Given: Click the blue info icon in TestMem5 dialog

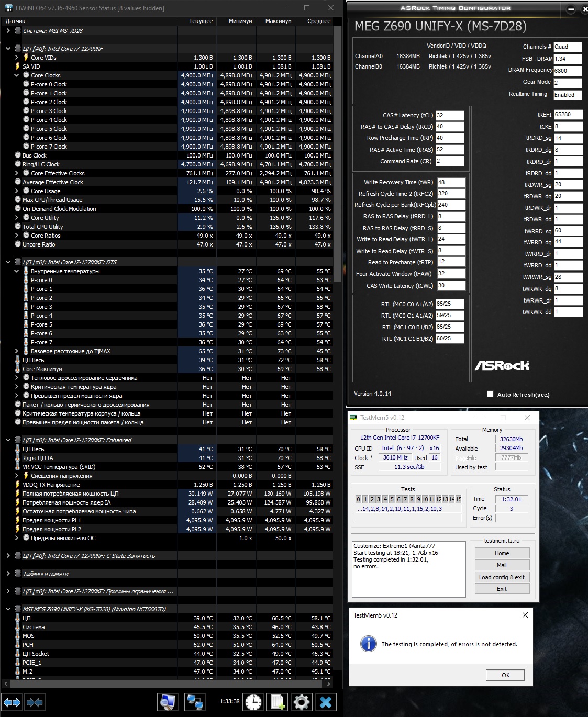Looking at the screenshot, I should click(369, 644).
